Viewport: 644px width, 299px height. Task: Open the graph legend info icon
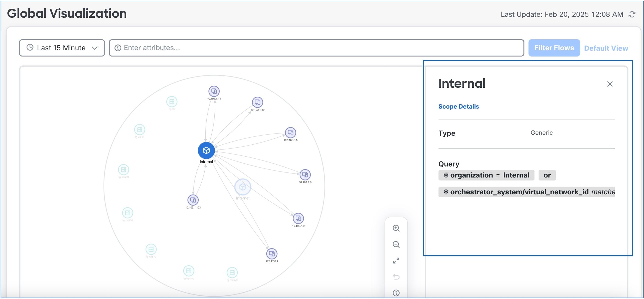click(x=396, y=293)
